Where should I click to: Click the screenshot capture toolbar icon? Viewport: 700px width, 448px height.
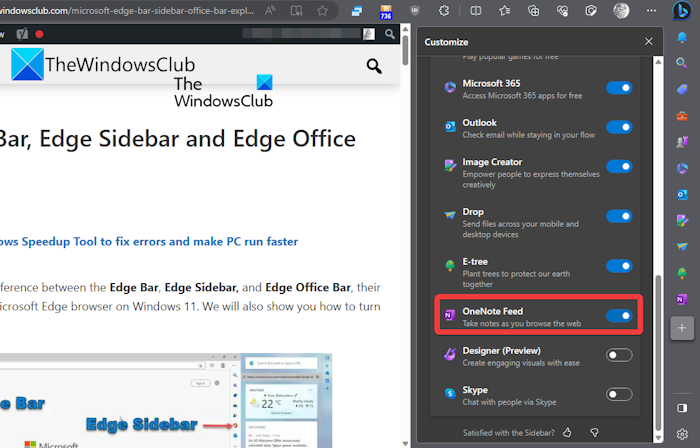[x=591, y=11]
